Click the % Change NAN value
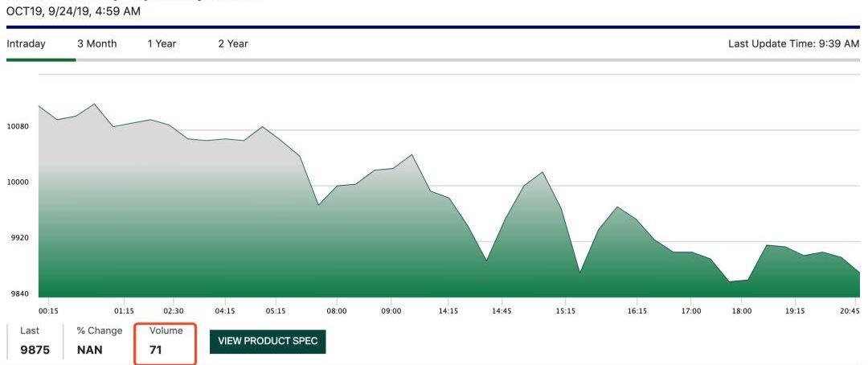 pos(89,350)
